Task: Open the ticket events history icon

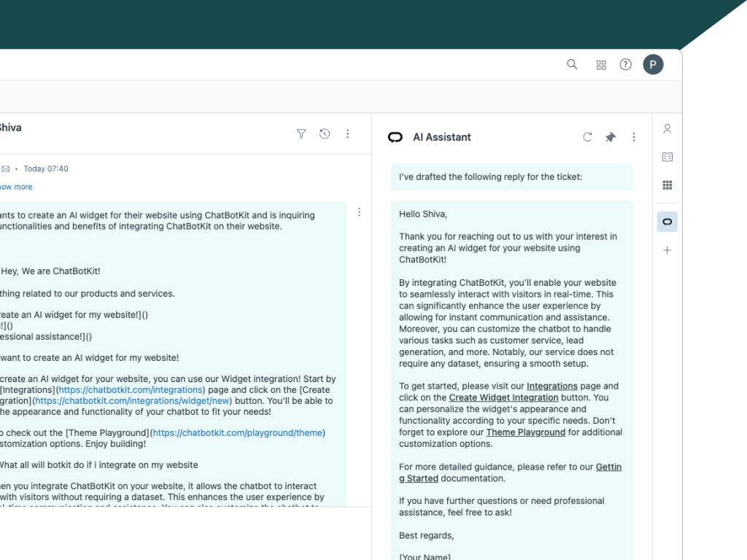Action: tap(325, 133)
